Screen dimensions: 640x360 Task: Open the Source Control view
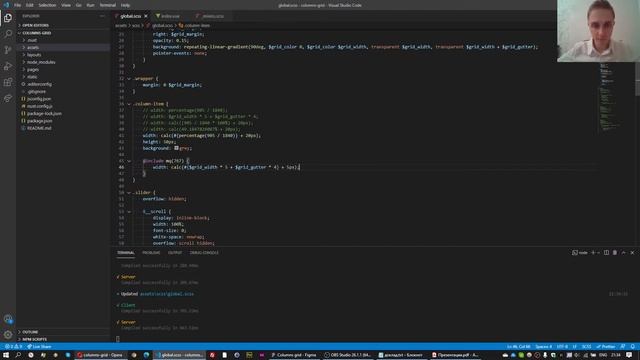click(8, 50)
